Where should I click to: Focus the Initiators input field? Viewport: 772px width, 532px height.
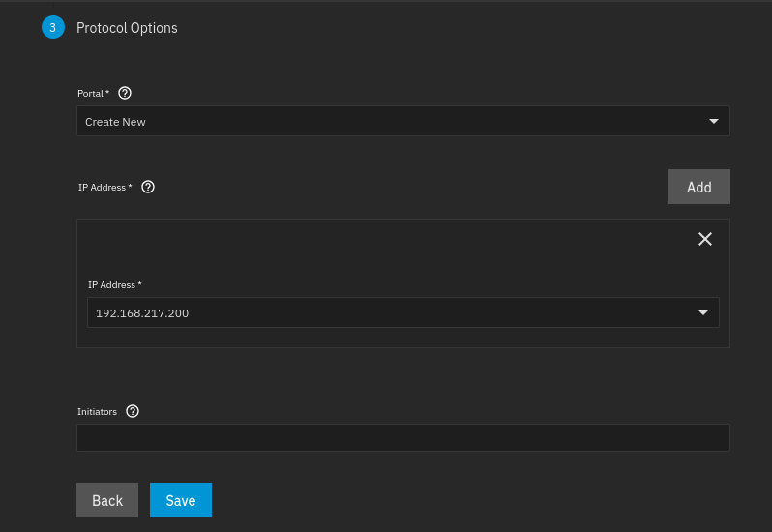pyautogui.click(x=402, y=437)
